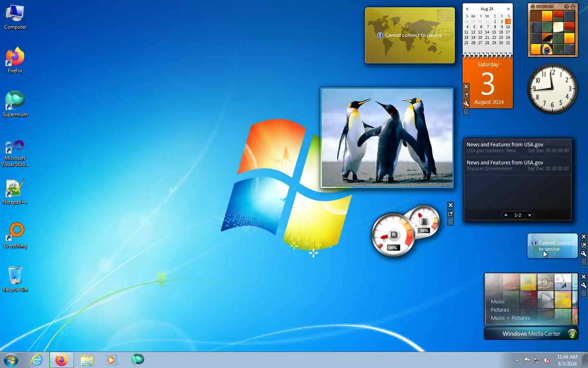588x368 pixels.
Task: Click the analog clock gadget
Action: pos(552,88)
